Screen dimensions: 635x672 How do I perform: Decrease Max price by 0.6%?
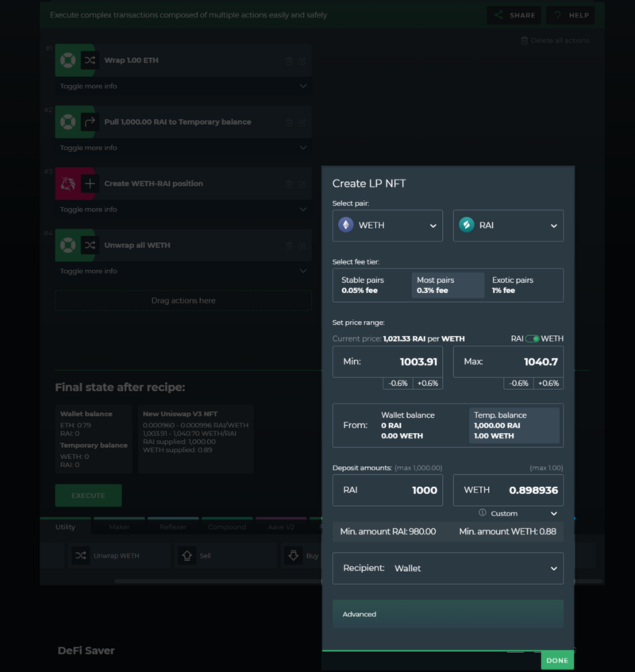(518, 383)
